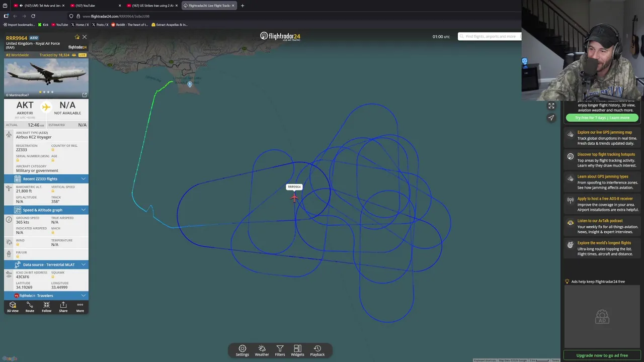This screenshot has height=362, width=644.
Task: Select the Flightradar24 Live Flight Tracker tab
Action: pyautogui.click(x=208, y=6)
